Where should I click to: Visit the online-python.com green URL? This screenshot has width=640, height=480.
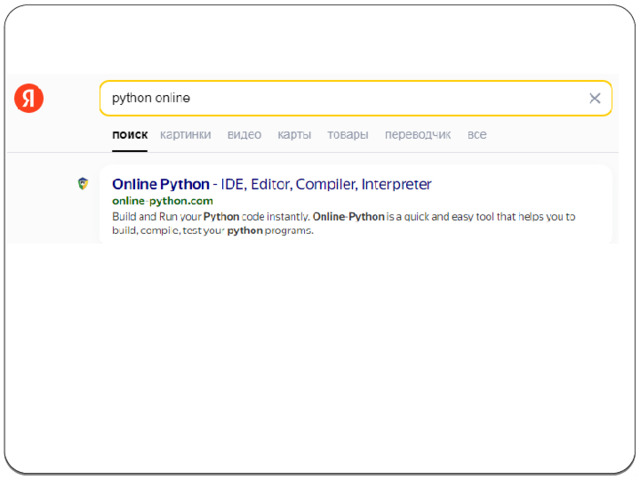pos(162,201)
